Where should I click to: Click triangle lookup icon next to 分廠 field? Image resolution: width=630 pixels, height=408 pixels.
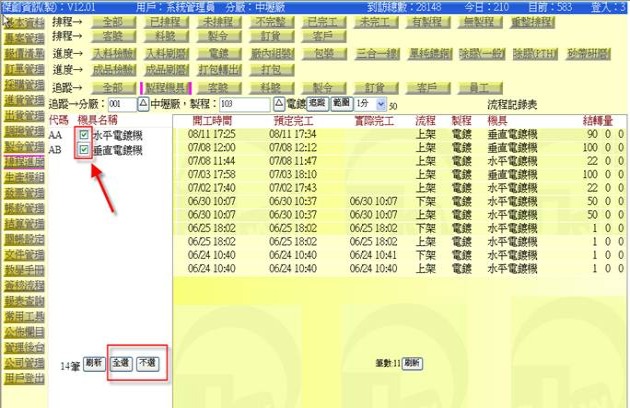[143, 103]
